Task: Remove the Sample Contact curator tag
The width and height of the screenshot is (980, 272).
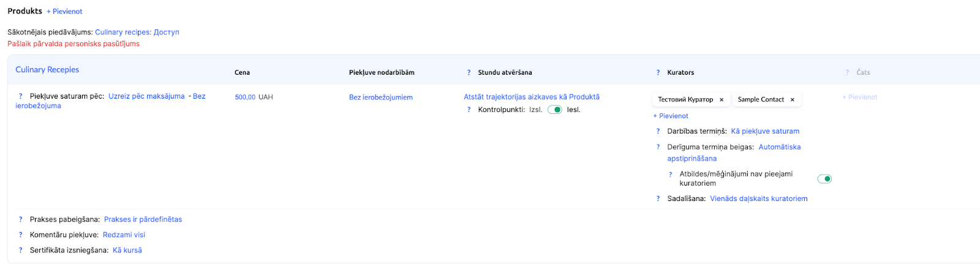Action: pos(793,100)
